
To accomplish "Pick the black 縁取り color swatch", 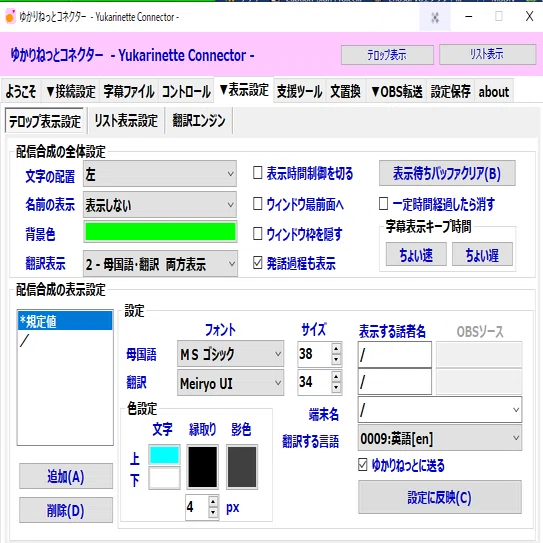I will click(x=203, y=467).
